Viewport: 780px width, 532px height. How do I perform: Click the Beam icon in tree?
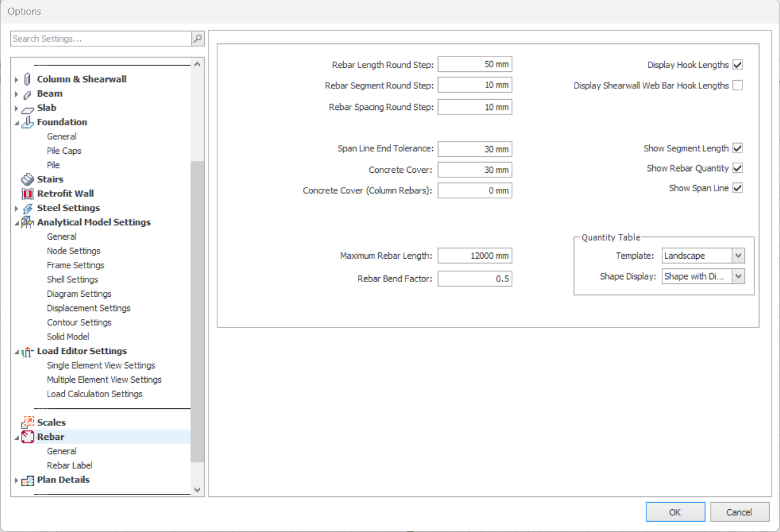27,94
